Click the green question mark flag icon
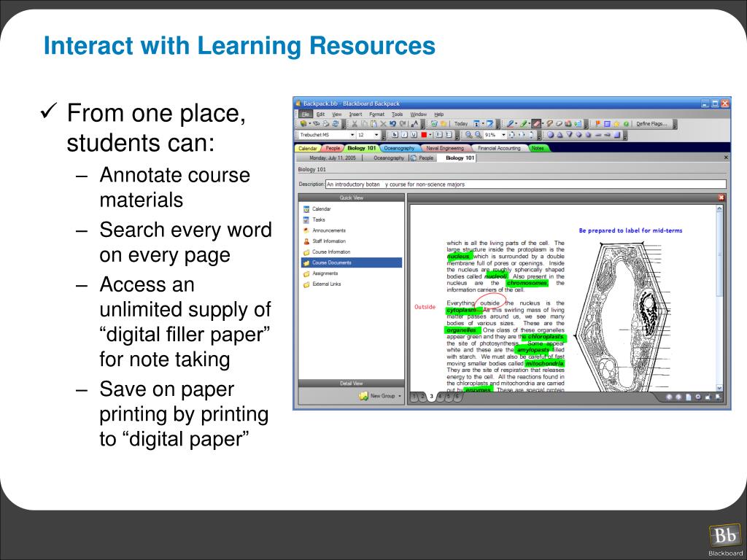This screenshot has height=560, width=747. click(626, 124)
